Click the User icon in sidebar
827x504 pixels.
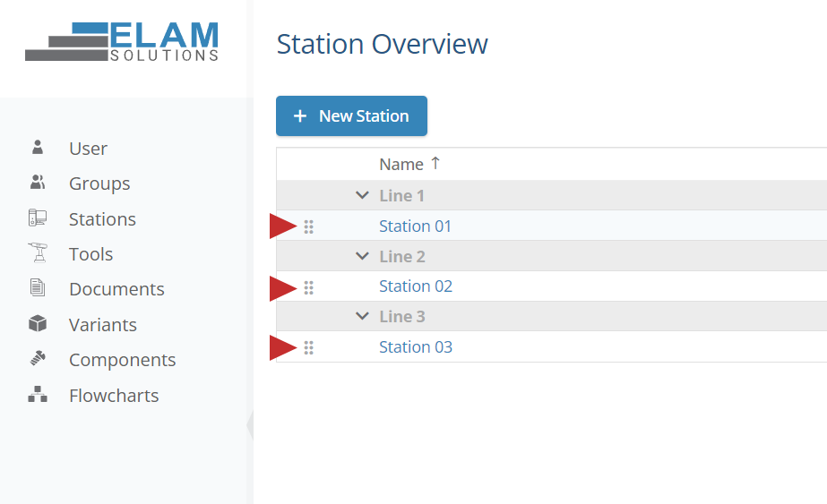click(38, 148)
